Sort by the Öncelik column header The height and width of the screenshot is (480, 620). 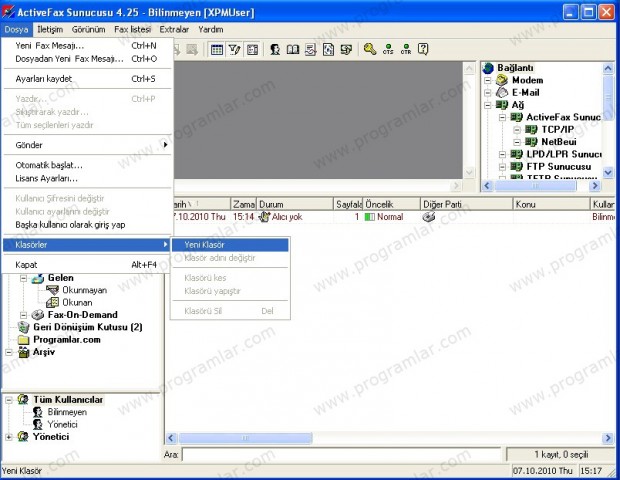[x=391, y=204]
